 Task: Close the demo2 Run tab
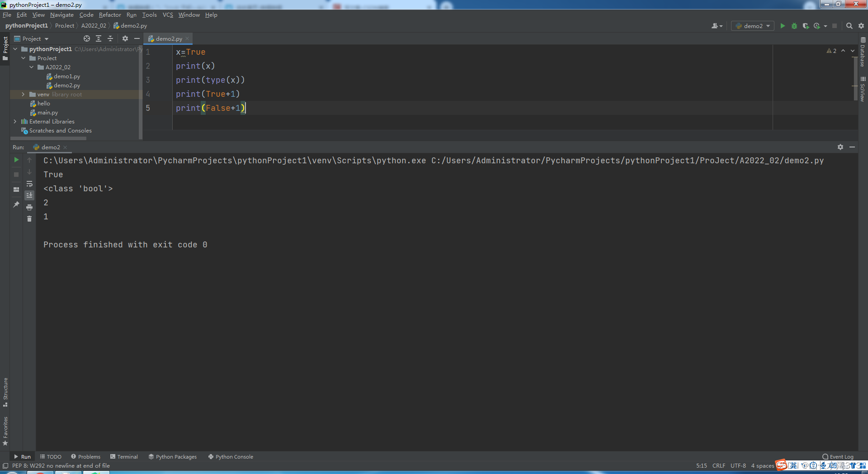coord(65,147)
